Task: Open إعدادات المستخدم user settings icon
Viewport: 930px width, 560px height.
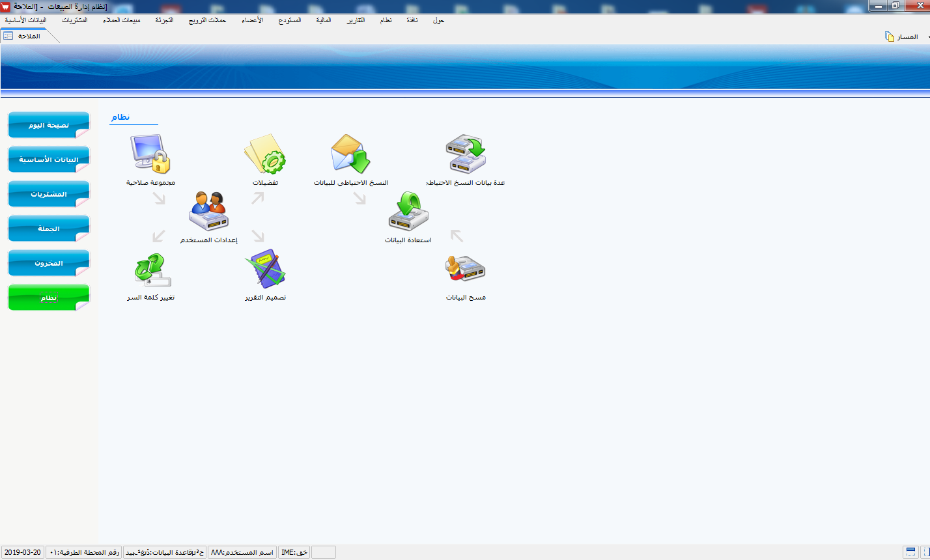Action: [x=208, y=211]
